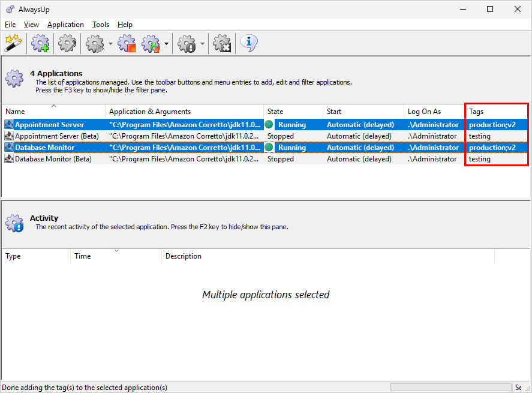This screenshot has height=393, width=532.
Task: Click green running indicator for Database Monitor
Action: (269, 147)
